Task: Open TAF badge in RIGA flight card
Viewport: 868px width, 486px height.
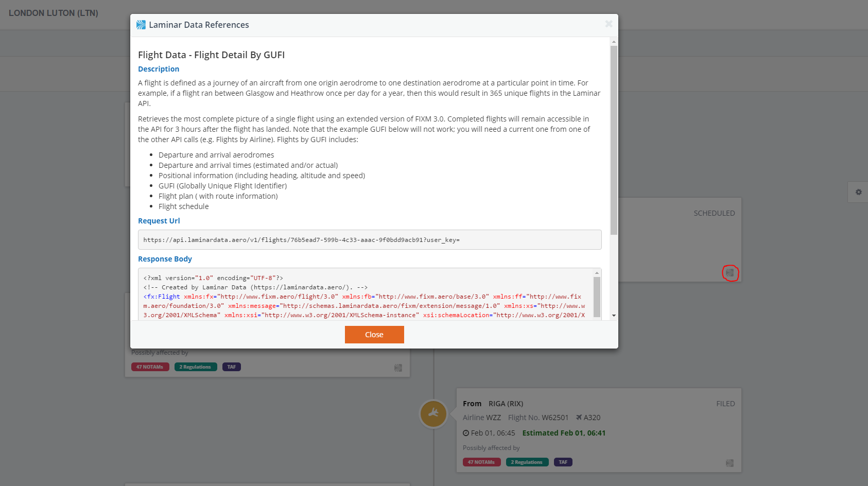Action: click(x=563, y=462)
